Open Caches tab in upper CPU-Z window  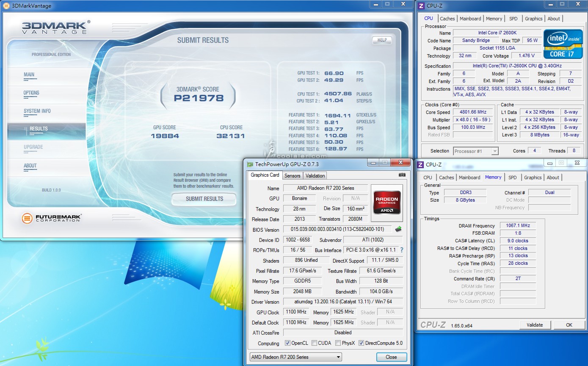coord(447,19)
